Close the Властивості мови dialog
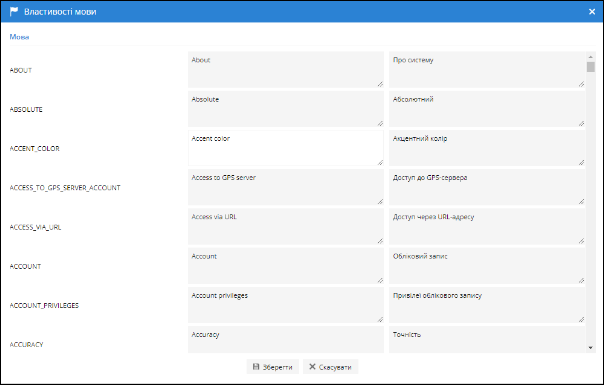 (592, 12)
